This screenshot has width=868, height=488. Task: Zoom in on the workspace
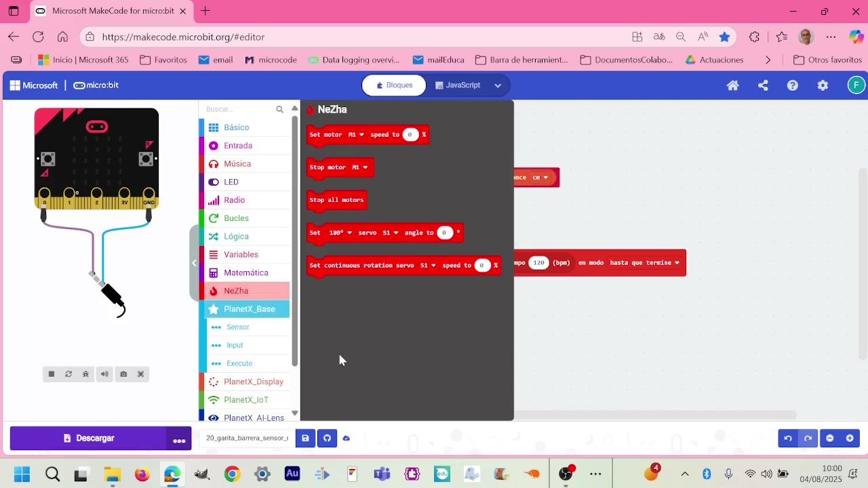point(850,439)
